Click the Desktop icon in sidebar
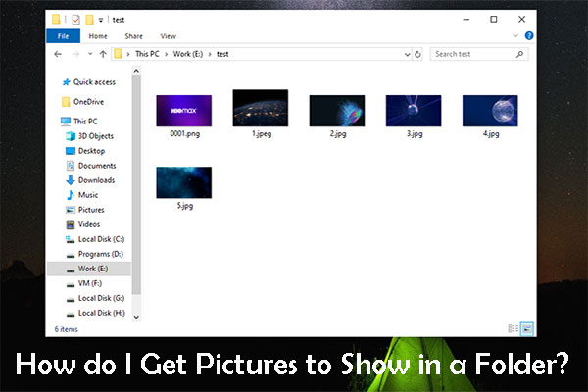 (x=71, y=151)
